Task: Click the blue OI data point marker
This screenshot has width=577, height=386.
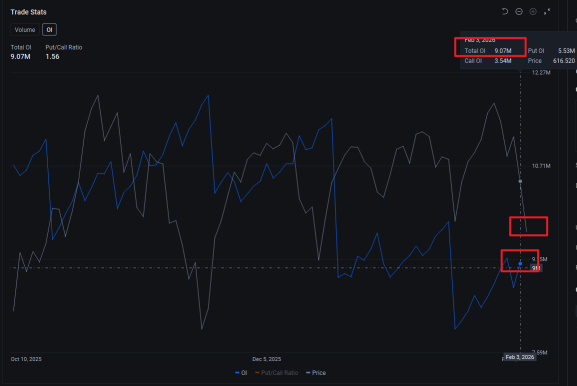Action: 520,264
